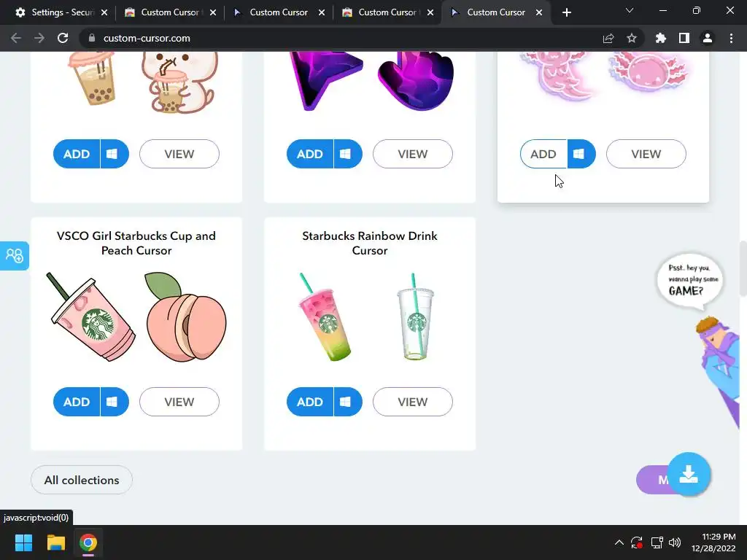The image size is (747, 560).
Task: Click the 'wanna play some GAME?' bubble
Action: point(690,280)
